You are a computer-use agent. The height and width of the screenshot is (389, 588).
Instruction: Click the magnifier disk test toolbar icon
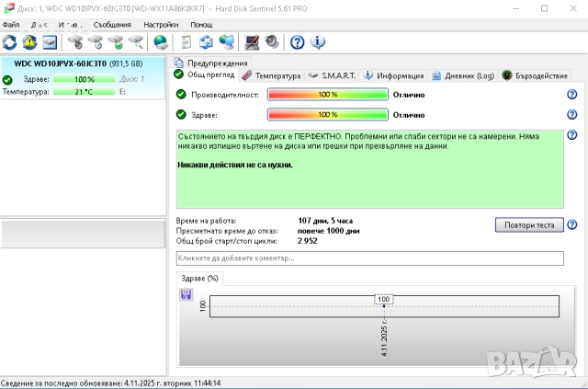(x=136, y=42)
